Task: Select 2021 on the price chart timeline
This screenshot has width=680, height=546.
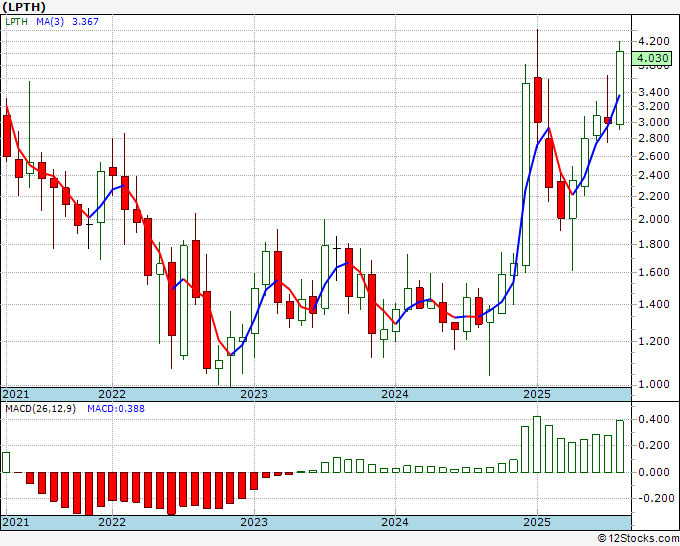Action: pyautogui.click(x=16, y=394)
